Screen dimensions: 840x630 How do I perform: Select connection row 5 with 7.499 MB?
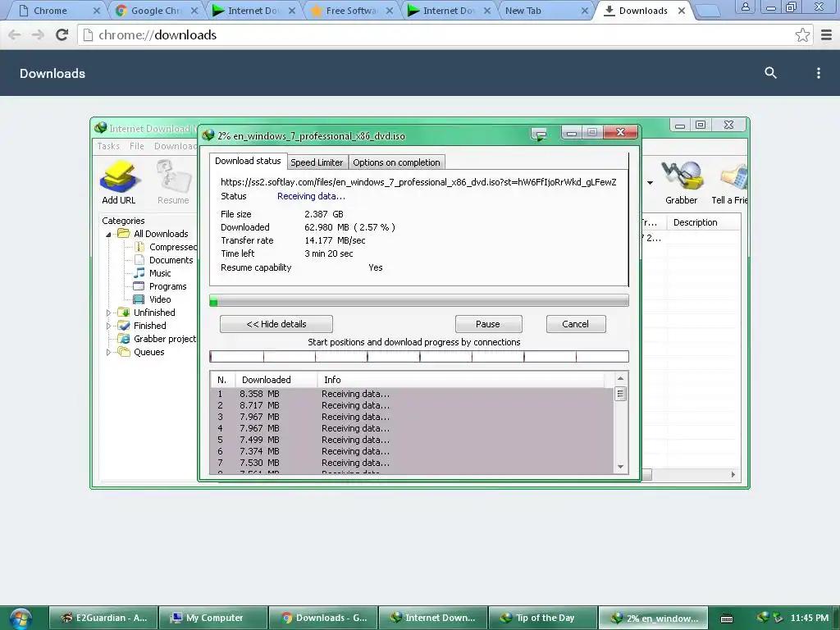(412, 440)
